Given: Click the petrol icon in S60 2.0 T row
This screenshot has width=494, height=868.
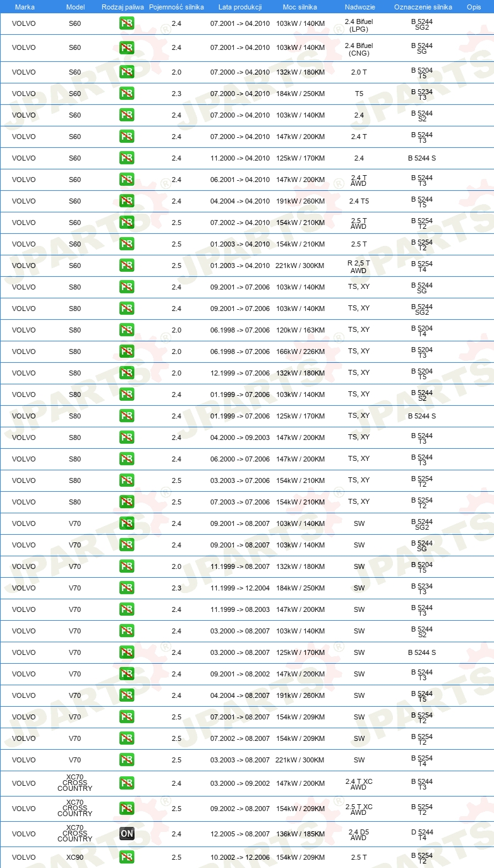Looking at the screenshot, I should tap(127, 72).
